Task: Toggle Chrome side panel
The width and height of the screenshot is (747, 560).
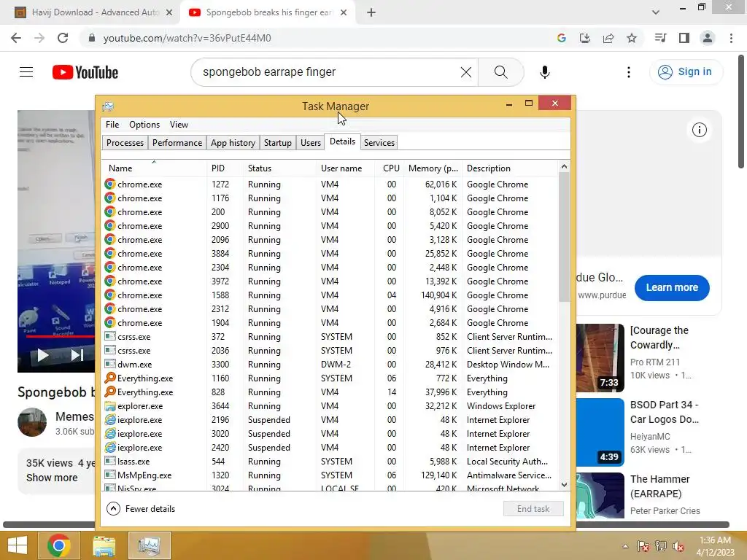Action: tap(684, 38)
